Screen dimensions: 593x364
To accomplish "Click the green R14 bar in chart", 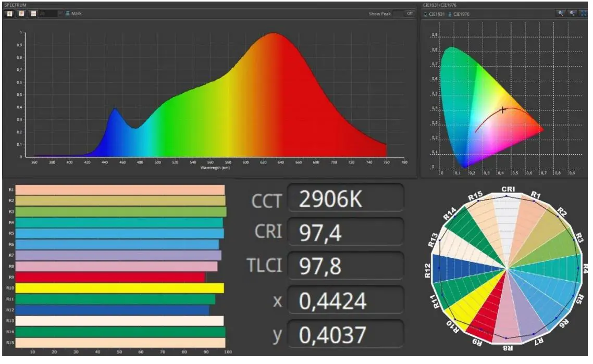I will click(x=120, y=332).
